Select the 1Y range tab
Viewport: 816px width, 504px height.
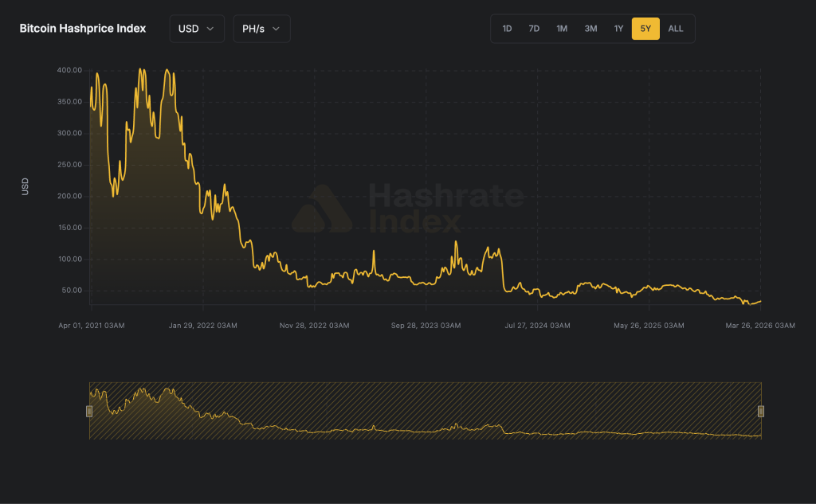point(618,29)
